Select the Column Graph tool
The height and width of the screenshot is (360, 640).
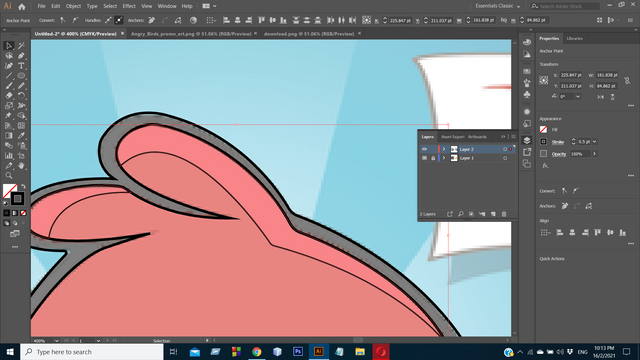9,156
